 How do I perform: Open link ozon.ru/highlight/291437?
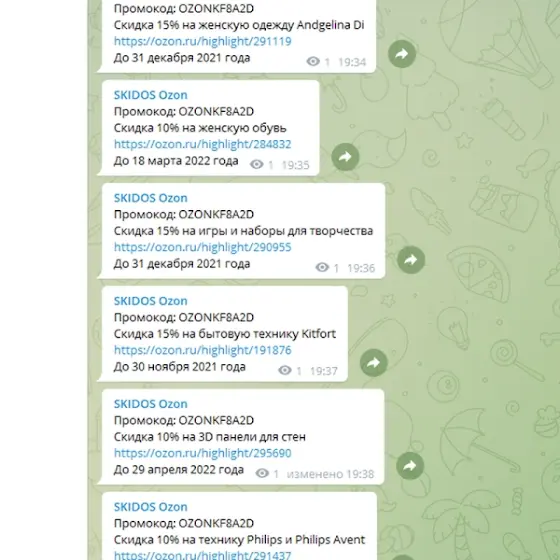click(x=202, y=555)
